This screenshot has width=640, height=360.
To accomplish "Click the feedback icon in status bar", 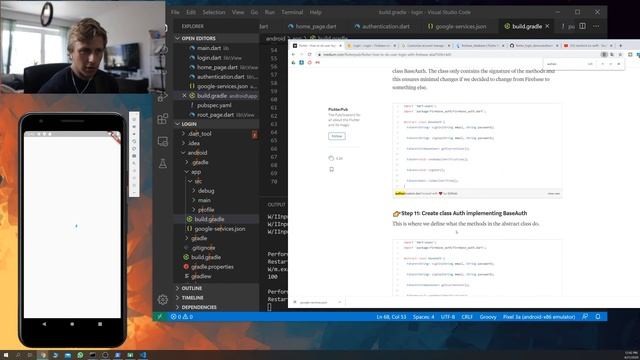I will point(585,317).
